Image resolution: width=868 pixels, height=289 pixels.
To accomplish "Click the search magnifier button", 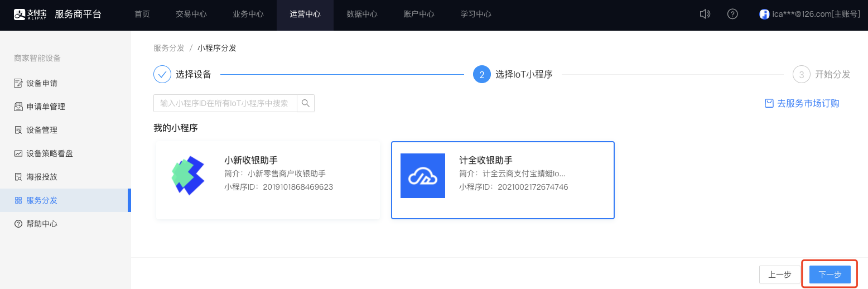I will (x=305, y=103).
